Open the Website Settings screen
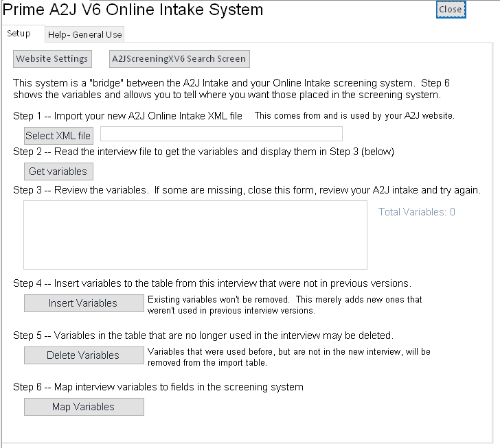The width and height of the screenshot is (500, 448). click(52, 59)
